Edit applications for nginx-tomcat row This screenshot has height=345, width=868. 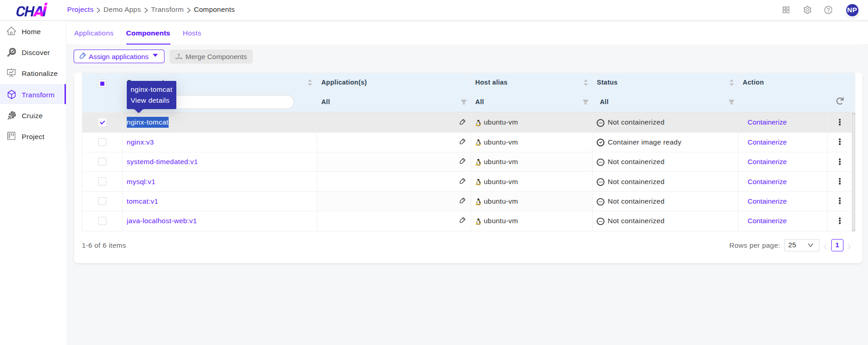click(462, 122)
